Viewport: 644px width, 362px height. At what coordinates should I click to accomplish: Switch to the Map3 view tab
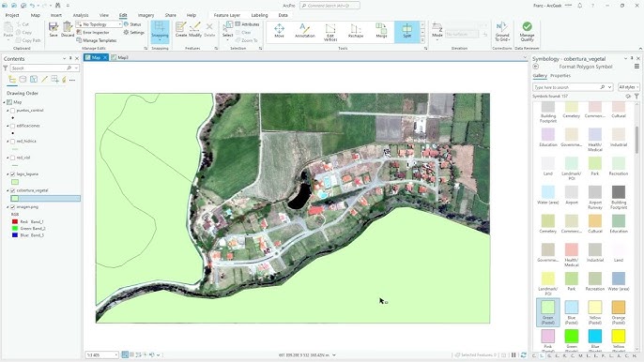119,57
